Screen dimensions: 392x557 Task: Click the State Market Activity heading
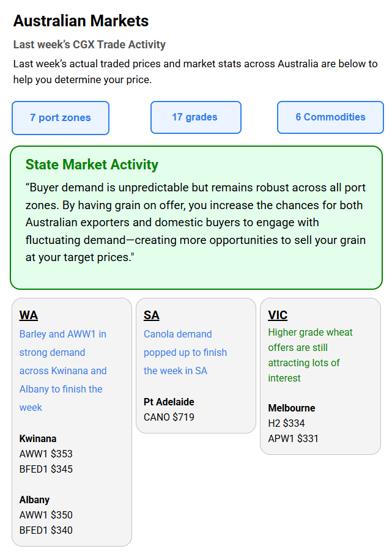point(92,164)
